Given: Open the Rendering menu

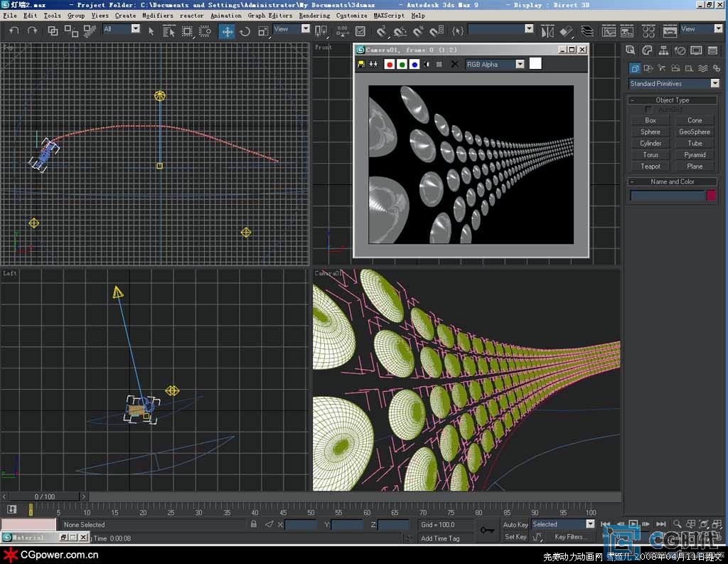Looking at the screenshot, I should click(x=314, y=16).
